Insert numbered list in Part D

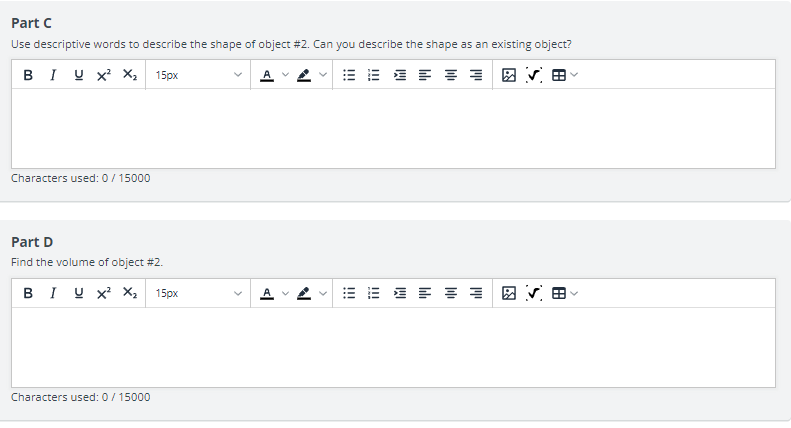374,293
